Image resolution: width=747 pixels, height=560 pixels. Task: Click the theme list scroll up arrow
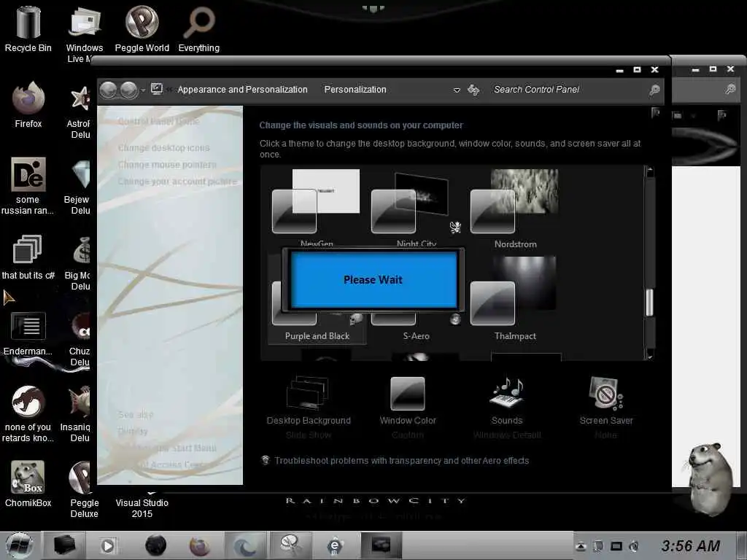click(649, 171)
